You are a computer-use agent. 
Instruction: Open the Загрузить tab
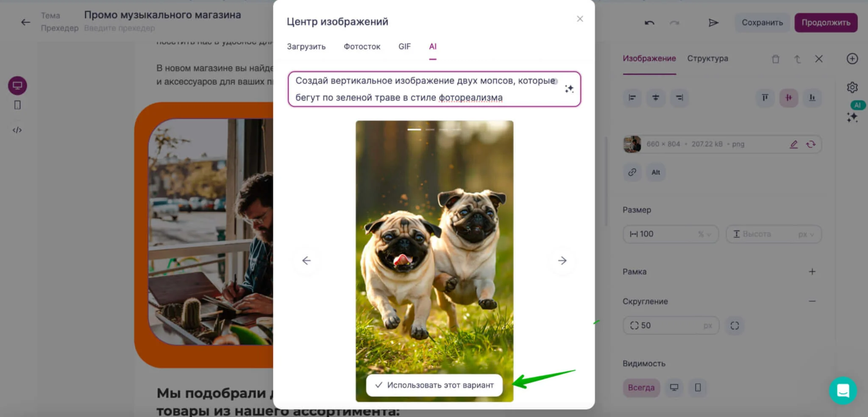[x=306, y=47]
